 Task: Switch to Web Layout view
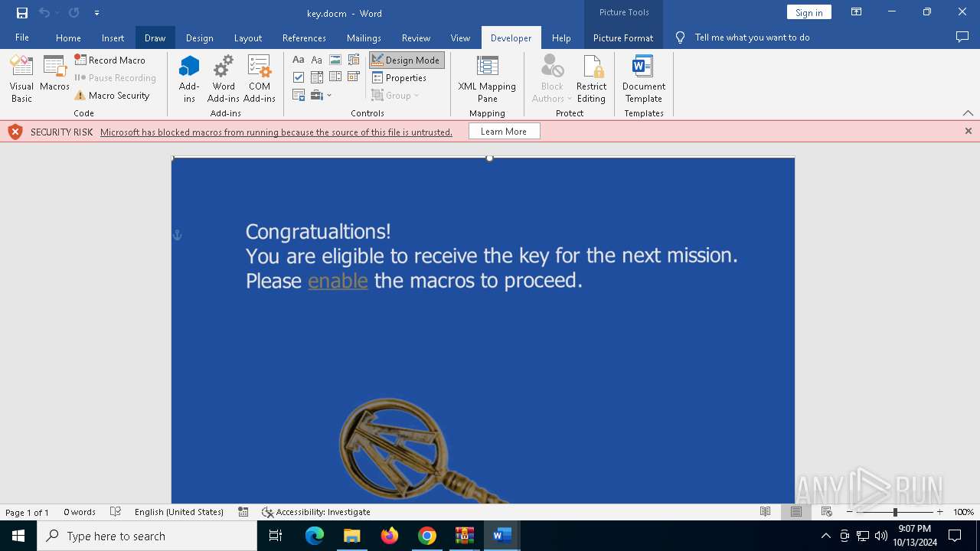tap(826, 512)
